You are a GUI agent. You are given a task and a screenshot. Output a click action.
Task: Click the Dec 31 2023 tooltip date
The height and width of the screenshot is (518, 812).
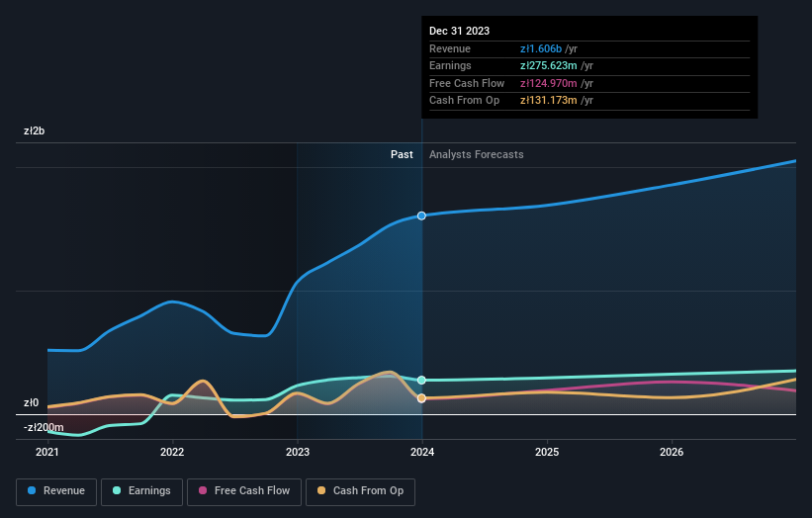pyautogui.click(x=459, y=31)
